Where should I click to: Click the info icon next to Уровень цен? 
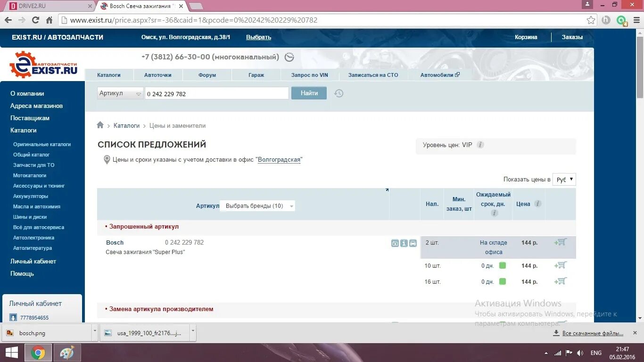tap(480, 145)
